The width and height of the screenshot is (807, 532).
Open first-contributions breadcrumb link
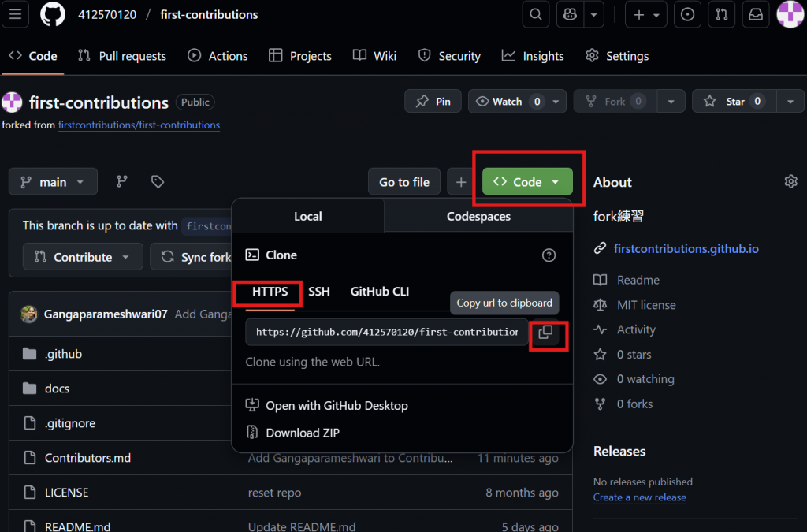pos(209,14)
